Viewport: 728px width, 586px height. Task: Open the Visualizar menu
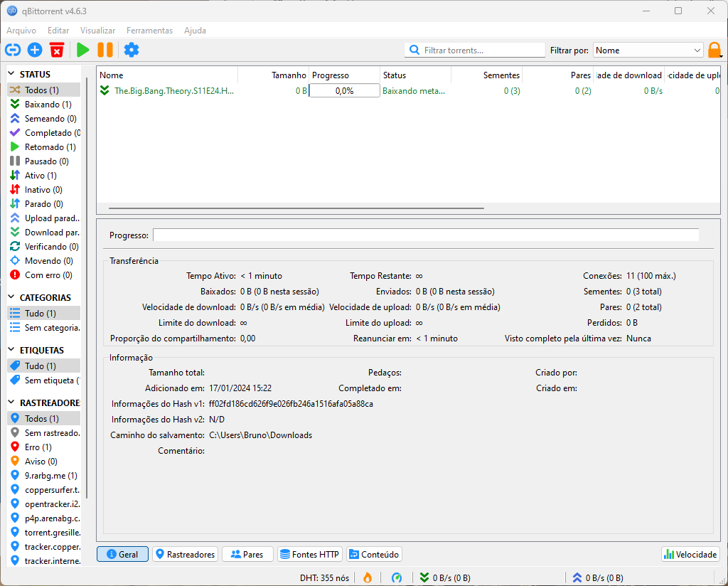tap(97, 30)
